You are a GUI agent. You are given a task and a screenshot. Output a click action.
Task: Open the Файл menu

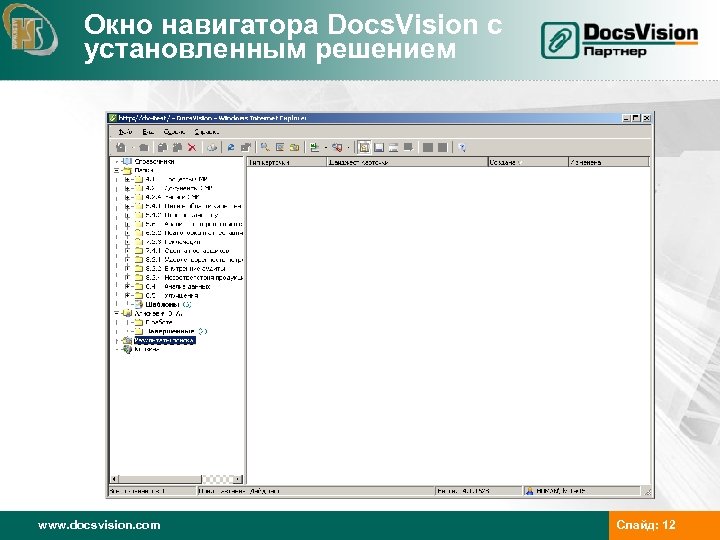pos(125,132)
